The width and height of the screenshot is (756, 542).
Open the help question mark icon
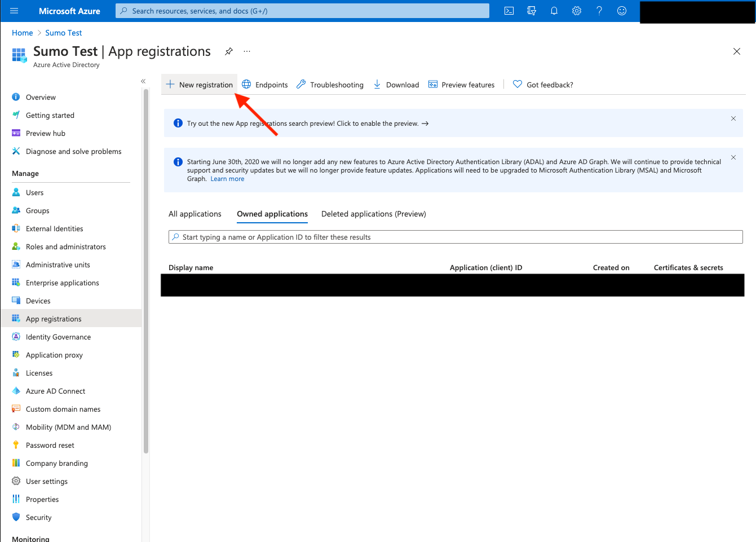click(x=599, y=11)
